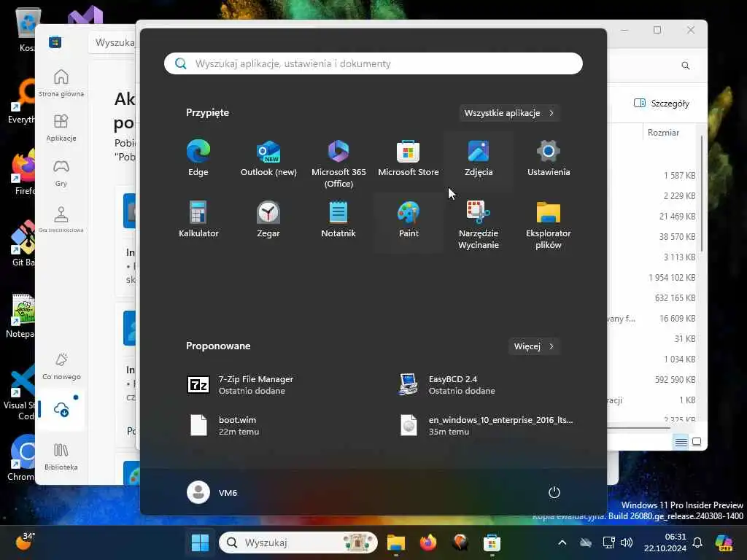Expand Więcej recommended items
The height and width of the screenshot is (560, 747).
coord(534,346)
